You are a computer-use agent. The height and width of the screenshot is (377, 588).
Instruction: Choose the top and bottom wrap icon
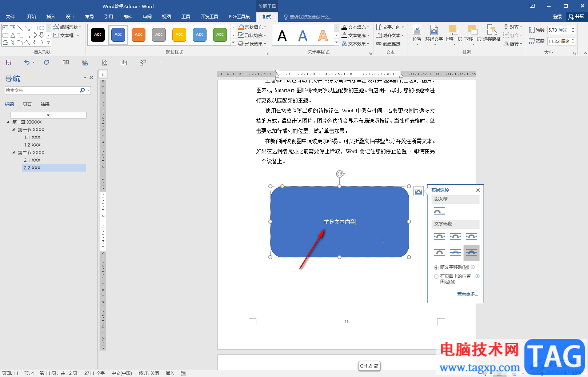pos(439,252)
